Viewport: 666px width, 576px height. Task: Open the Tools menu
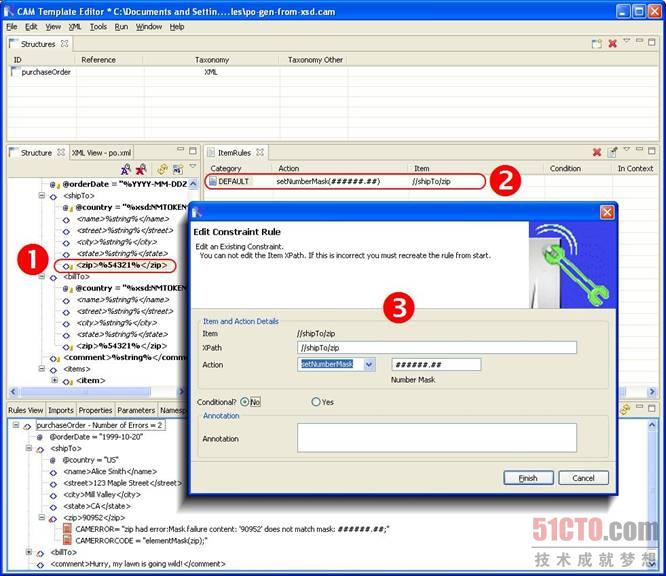(98, 27)
